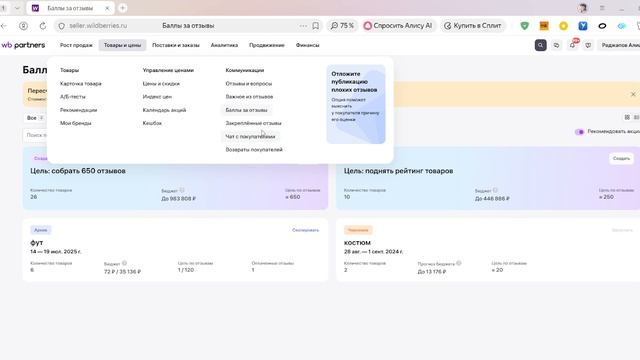Screen dimensions: 640x360
Task: Select А/Б-тесты menu entry
Action: pos(73,97)
